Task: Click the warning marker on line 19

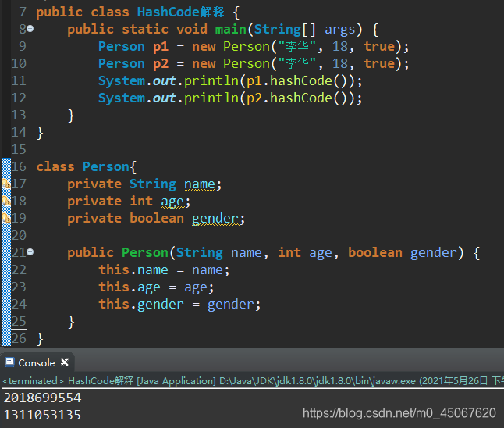Action: [6, 218]
